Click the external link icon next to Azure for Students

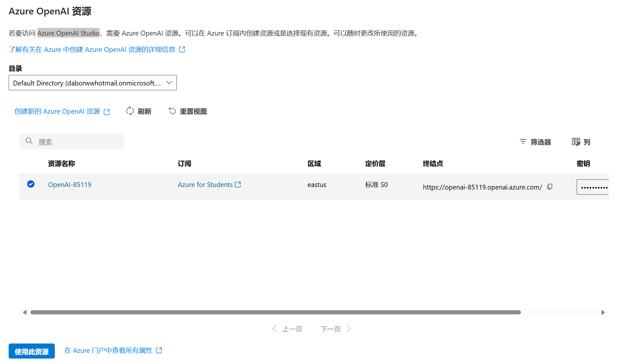[x=238, y=184]
